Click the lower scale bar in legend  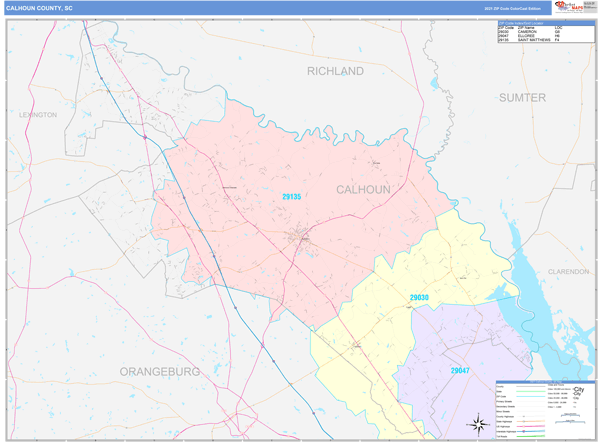pyautogui.click(x=570, y=422)
